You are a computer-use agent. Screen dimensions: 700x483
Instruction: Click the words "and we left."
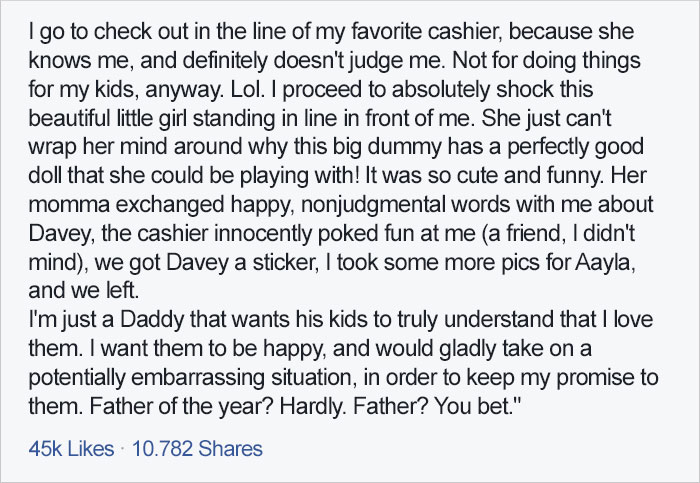point(83,291)
